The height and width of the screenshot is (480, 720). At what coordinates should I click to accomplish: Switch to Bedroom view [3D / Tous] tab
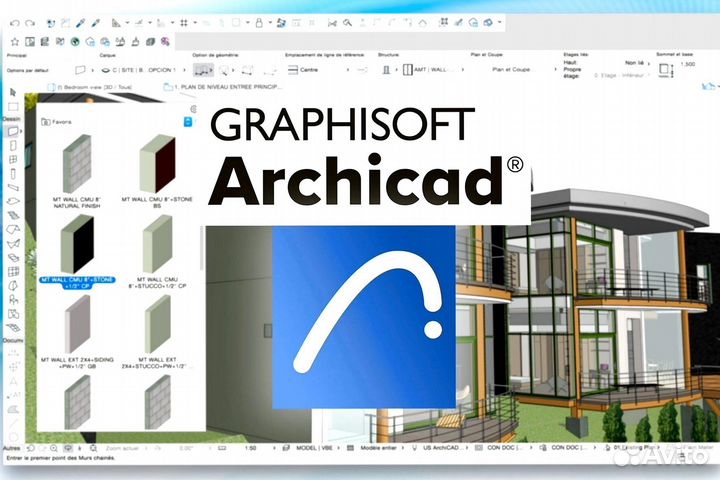[90, 87]
